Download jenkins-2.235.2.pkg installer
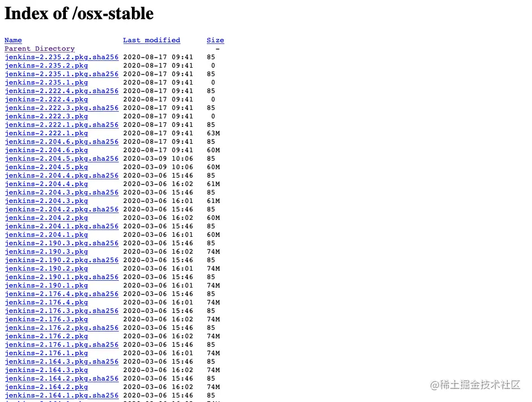This screenshot has width=532, height=402. click(46, 65)
